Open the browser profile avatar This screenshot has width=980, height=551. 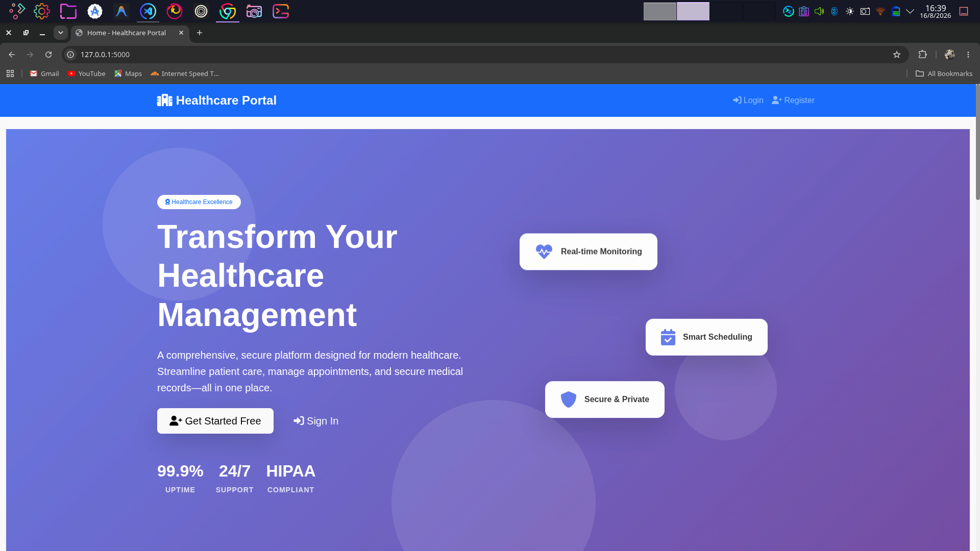click(950, 55)
